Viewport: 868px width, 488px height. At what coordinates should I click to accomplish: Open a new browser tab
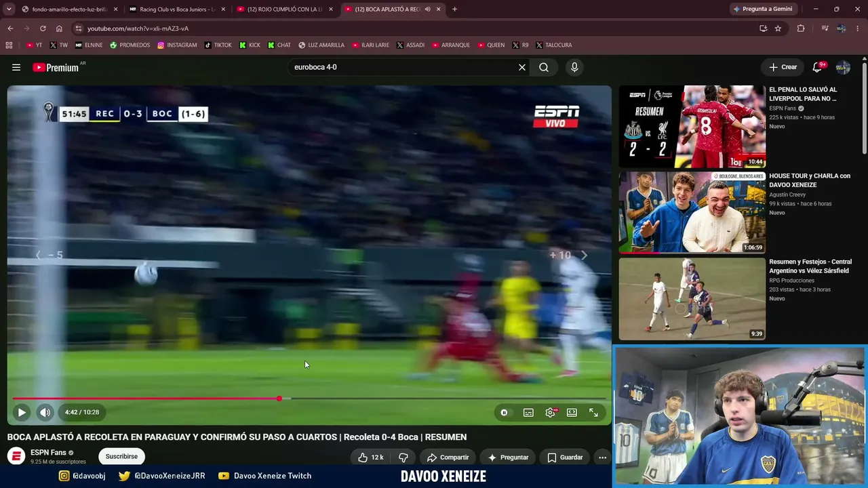coord(454,9)
